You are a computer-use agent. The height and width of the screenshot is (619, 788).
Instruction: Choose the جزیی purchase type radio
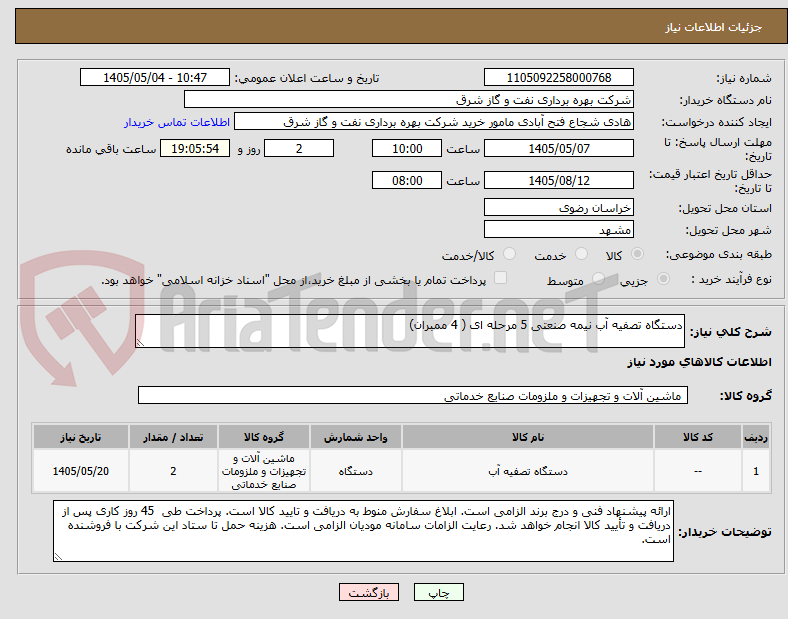663,279
